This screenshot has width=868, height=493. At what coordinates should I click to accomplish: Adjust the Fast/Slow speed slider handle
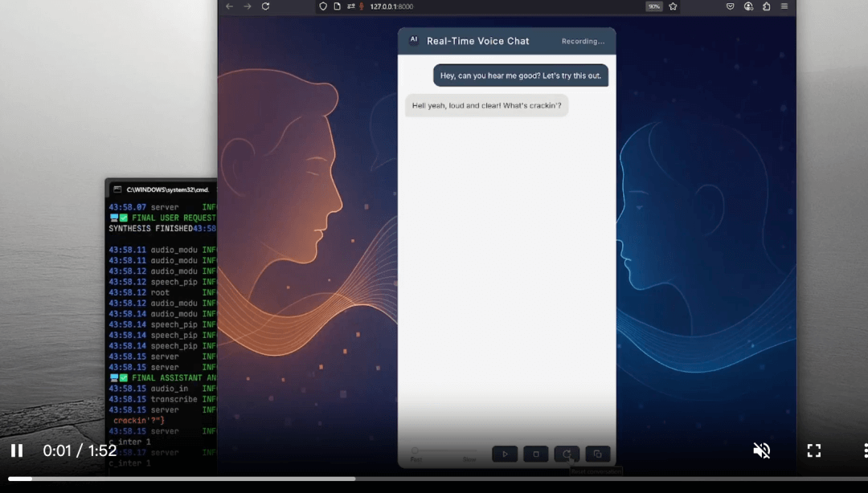pyautogui.click(x=416, y=450)
